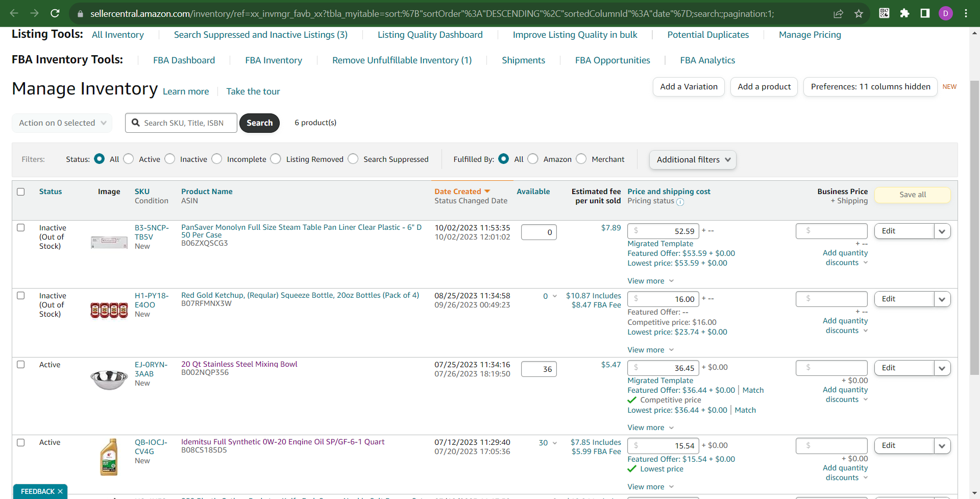This screenshot has height=499, width=980.
Task: Select the Red Gold Ketchup row checkbox
Action: tap(21, 296)
